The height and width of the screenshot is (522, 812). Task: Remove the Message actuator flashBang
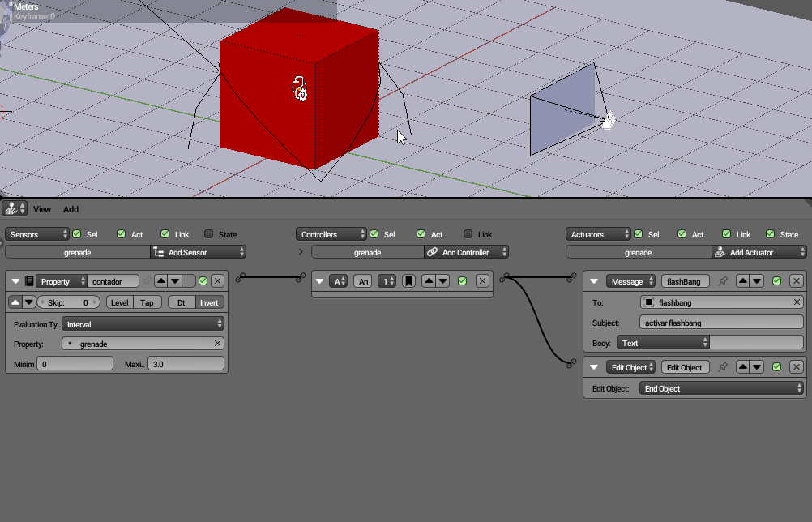pos(796,281)
